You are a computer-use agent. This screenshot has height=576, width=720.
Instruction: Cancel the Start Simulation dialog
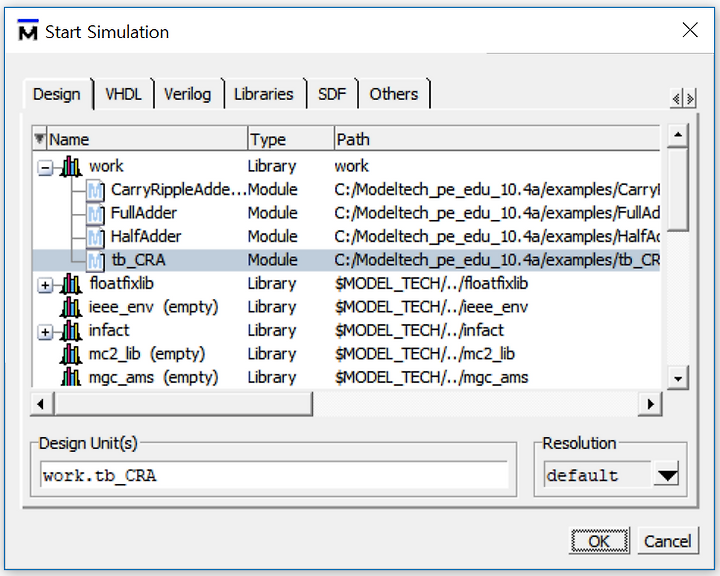coord(668,541)
